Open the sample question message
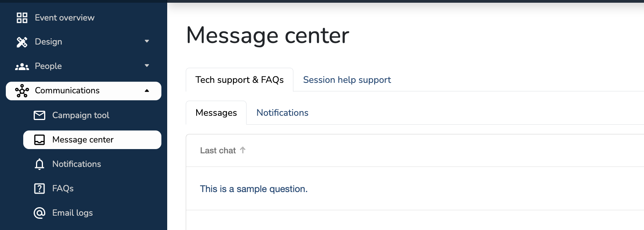 click(x=253, y=189)
